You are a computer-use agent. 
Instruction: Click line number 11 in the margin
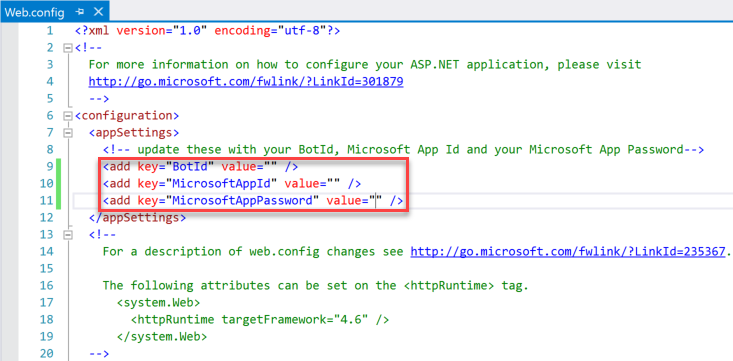tap(46, 201)
